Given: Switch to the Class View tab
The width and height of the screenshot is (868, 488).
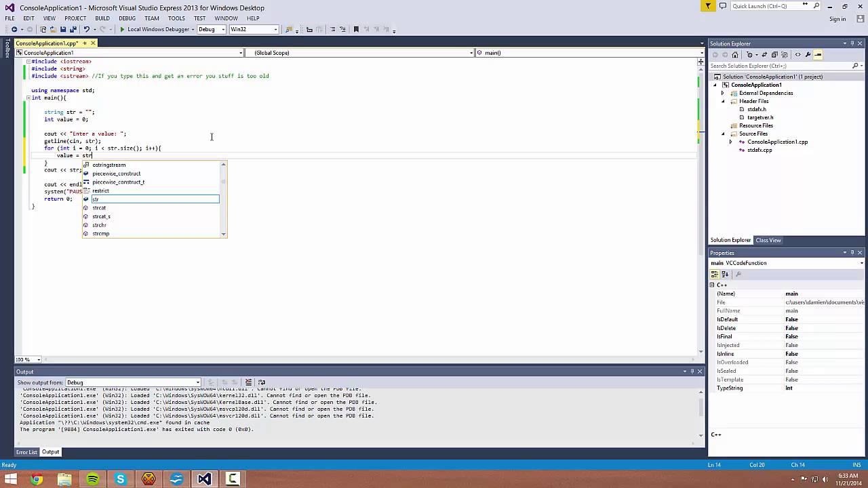Looking at the screenshot, I should [x=768, y=240].
